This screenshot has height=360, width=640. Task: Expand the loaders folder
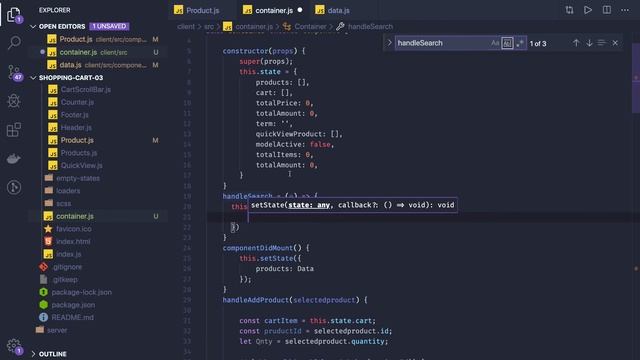98,191
